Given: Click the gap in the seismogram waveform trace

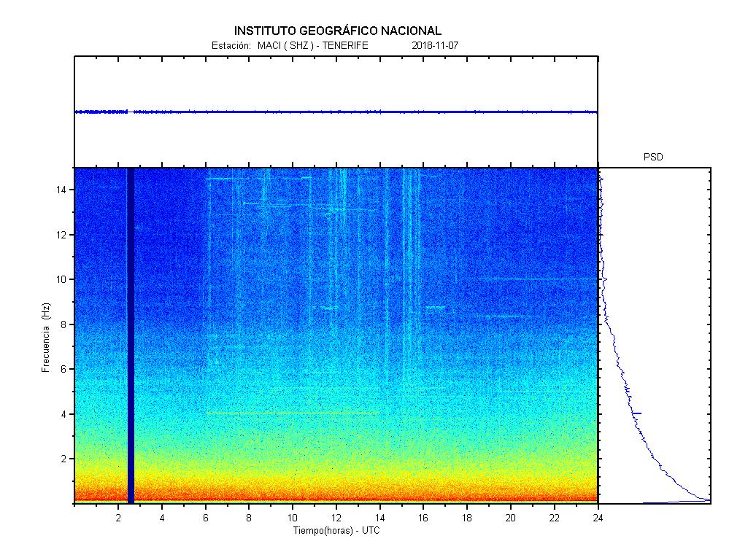Looking at the screenshot, I should (x=131, y=112).
